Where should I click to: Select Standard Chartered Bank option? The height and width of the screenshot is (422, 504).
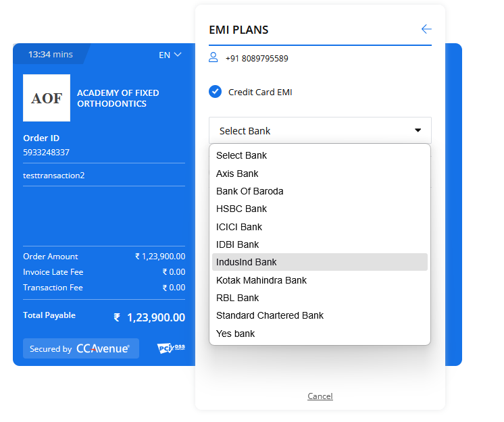pos(270,315)
